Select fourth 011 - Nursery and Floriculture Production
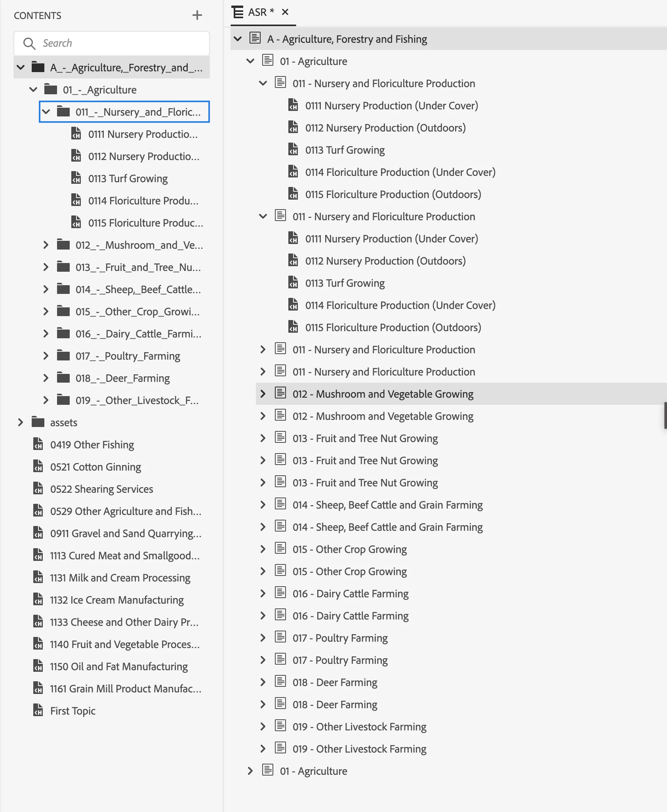 (x=384, y=372)
